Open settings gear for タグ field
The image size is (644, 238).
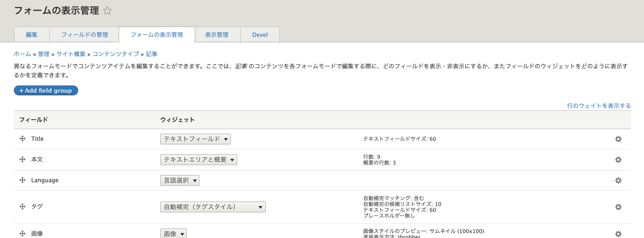(618, 207)
